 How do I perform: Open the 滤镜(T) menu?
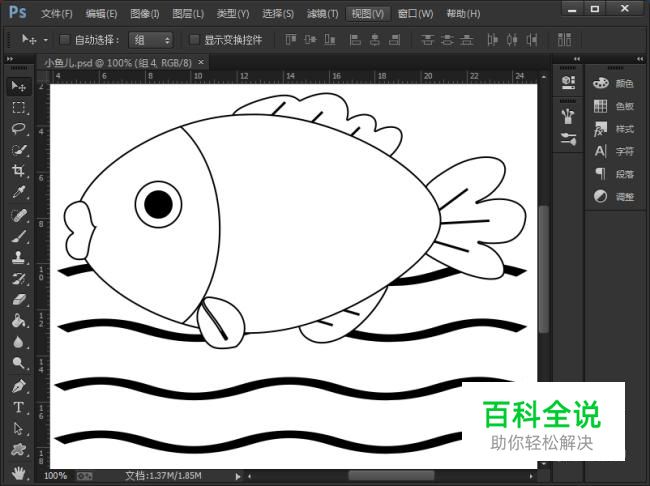(x=322, y=14)
